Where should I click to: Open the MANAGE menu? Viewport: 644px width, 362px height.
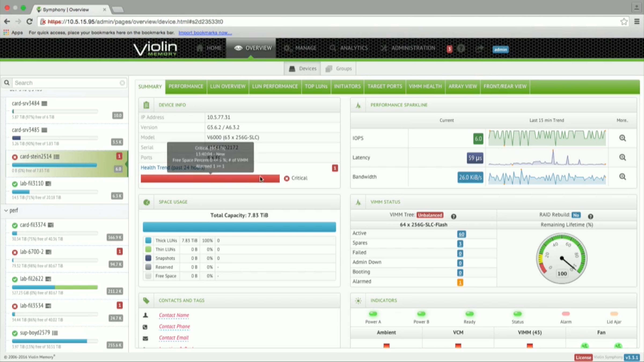pos(300,48)
